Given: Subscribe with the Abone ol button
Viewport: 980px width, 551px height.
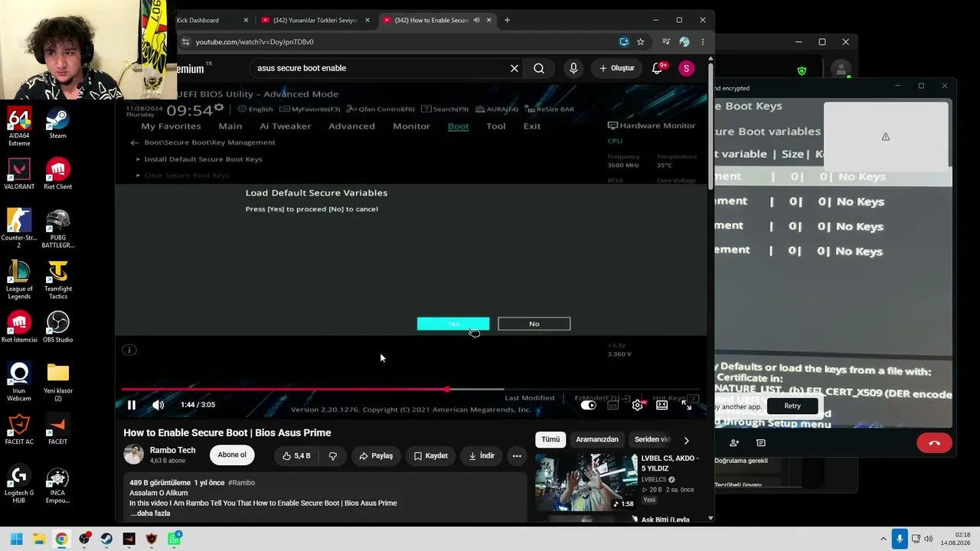Looking at the screenshot, I should coord(232,455).
